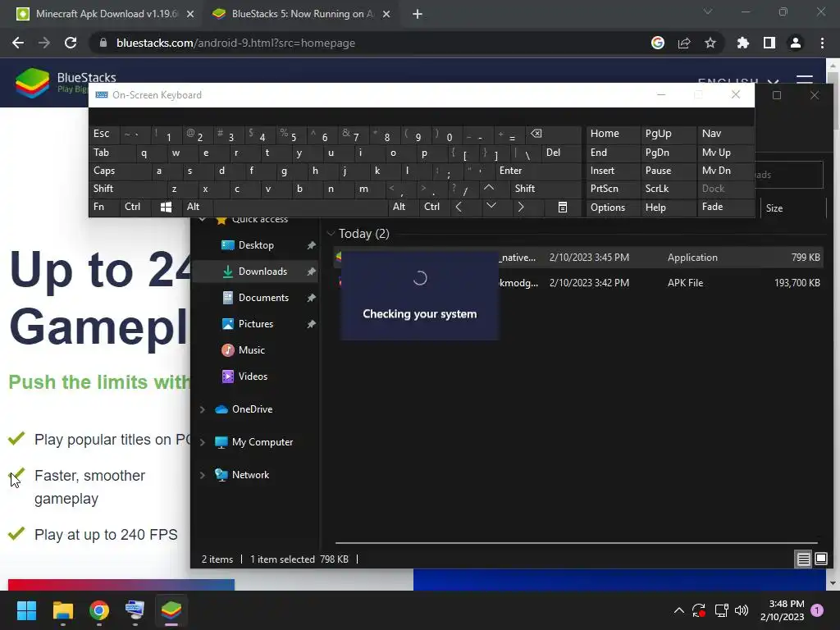The image size is (840, 630).
Task: Switch Explorer to large icons view
Action: coord(821,559)
